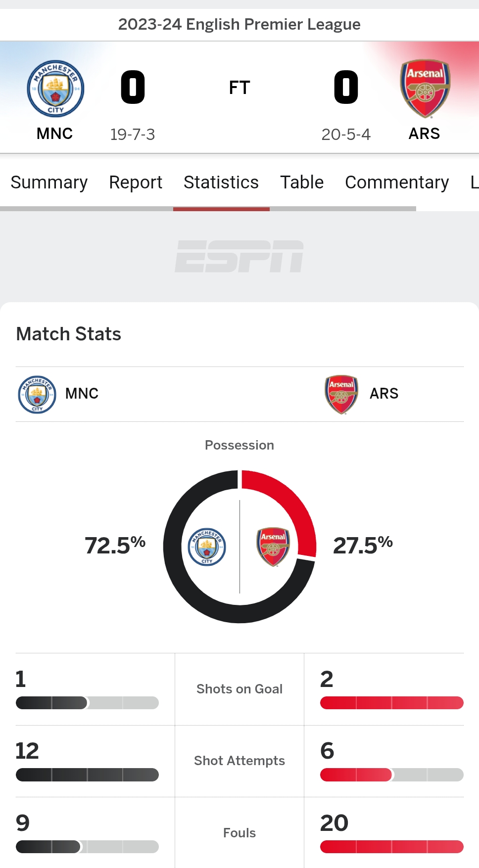Select the Manchester City logo in Match Stats row

click(37, 394)
